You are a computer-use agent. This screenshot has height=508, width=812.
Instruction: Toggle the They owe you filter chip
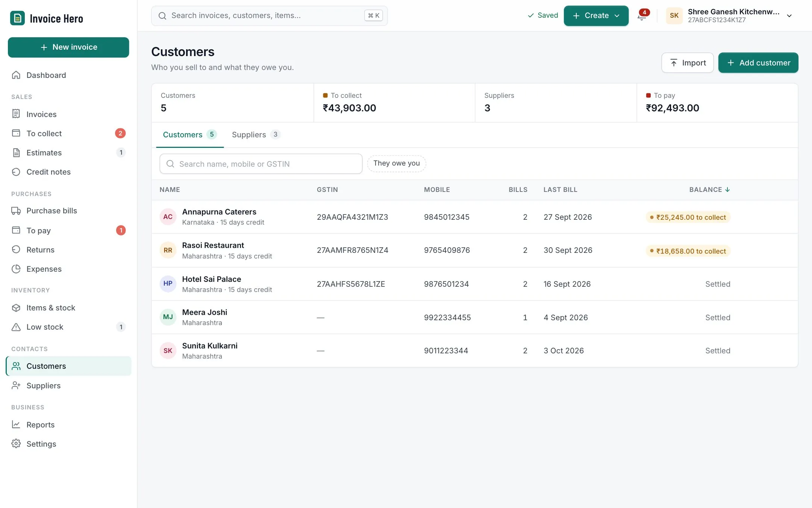[x=397, y=163]
